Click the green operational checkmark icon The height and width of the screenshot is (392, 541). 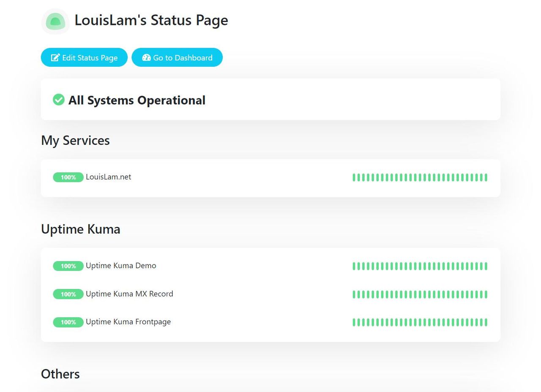point(58,100)
